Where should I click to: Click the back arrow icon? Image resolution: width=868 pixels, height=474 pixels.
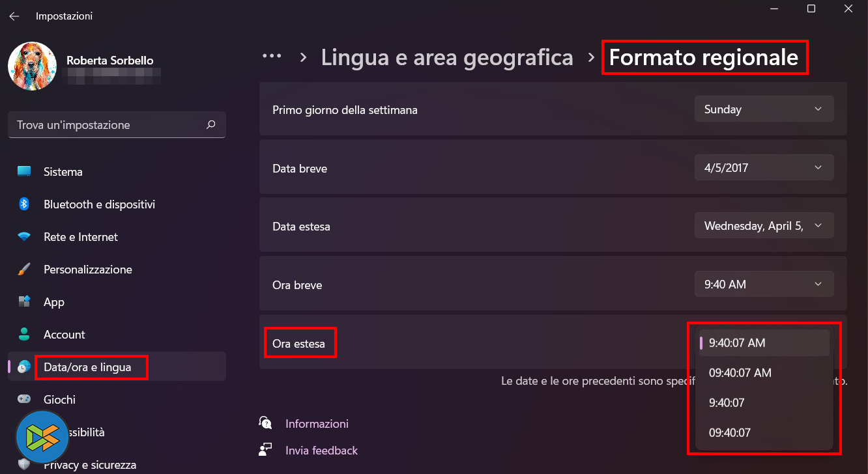click(x=14, y=16)
